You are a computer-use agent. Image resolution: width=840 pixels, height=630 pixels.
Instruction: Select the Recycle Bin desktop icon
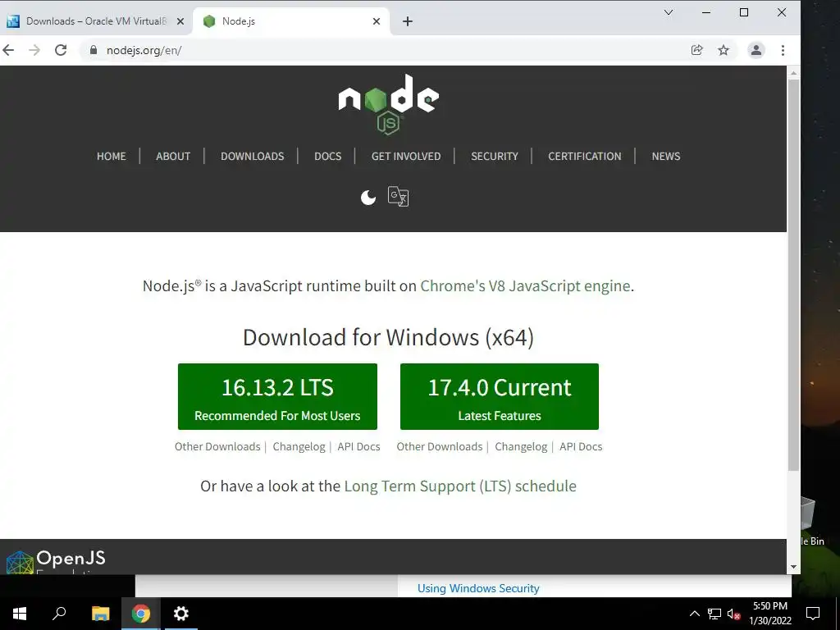click(812, 521)
